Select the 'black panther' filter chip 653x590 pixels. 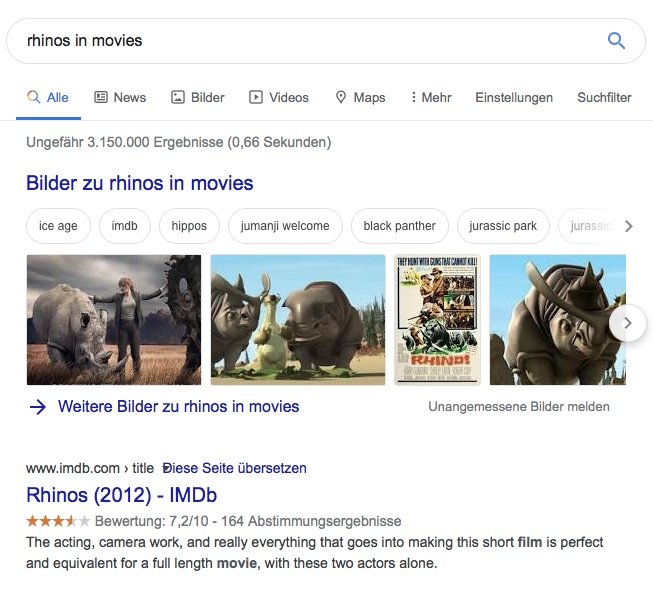pos(400,226)
